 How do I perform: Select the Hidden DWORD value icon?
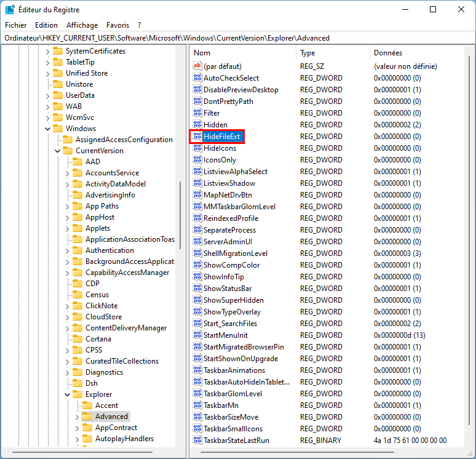[197, 124]
